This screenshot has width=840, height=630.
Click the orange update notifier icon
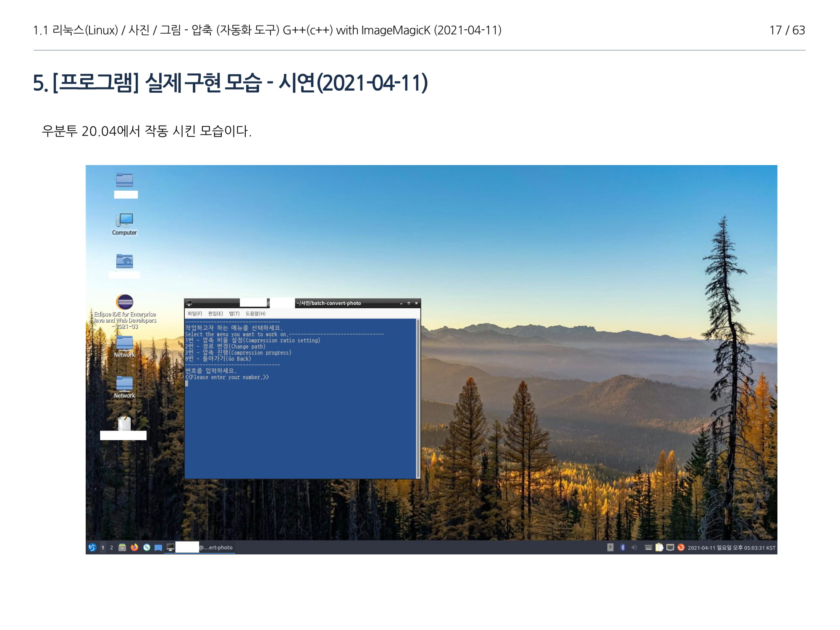coord(681,547)
